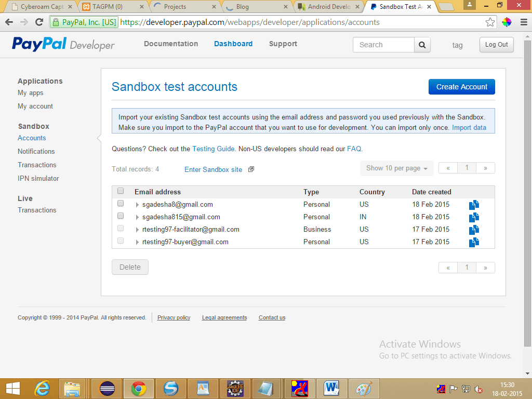Open the Dashboard nav item
The image size is (532, 399).
(233, 44)
